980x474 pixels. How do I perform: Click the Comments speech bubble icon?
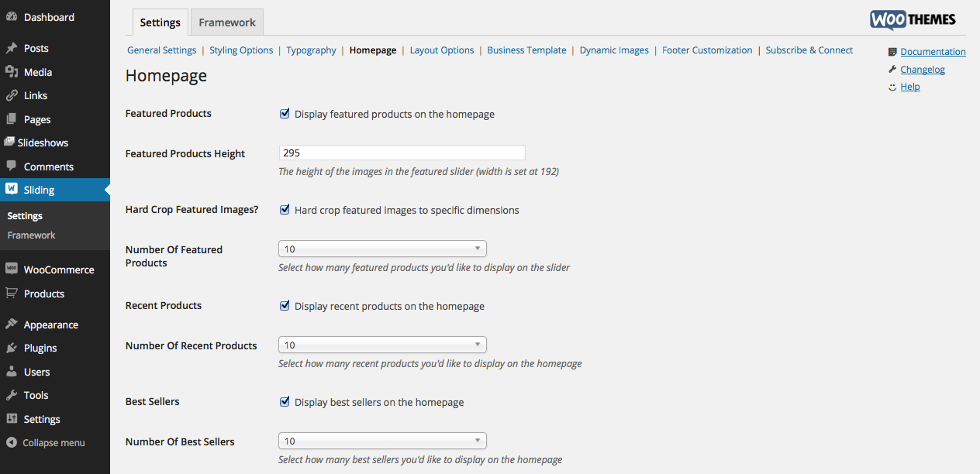click(x=12, y=166)
